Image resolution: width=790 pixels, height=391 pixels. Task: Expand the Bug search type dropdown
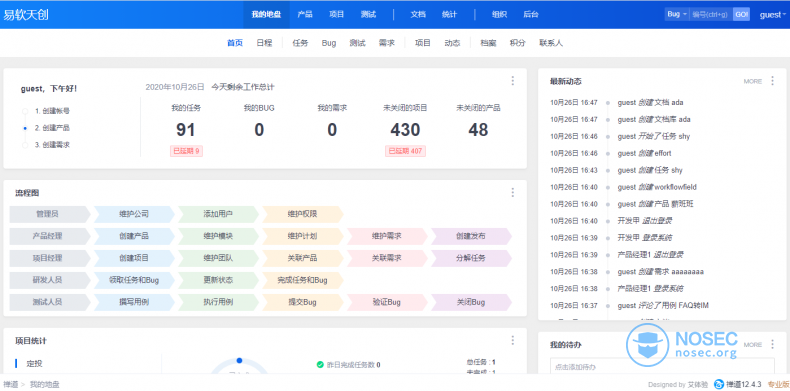click(x=677, y=15)
